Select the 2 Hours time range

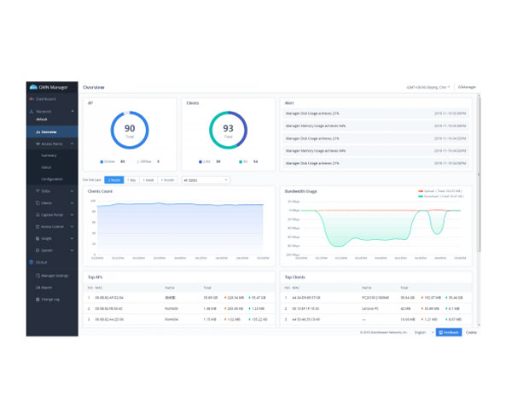tap(113, 180)
